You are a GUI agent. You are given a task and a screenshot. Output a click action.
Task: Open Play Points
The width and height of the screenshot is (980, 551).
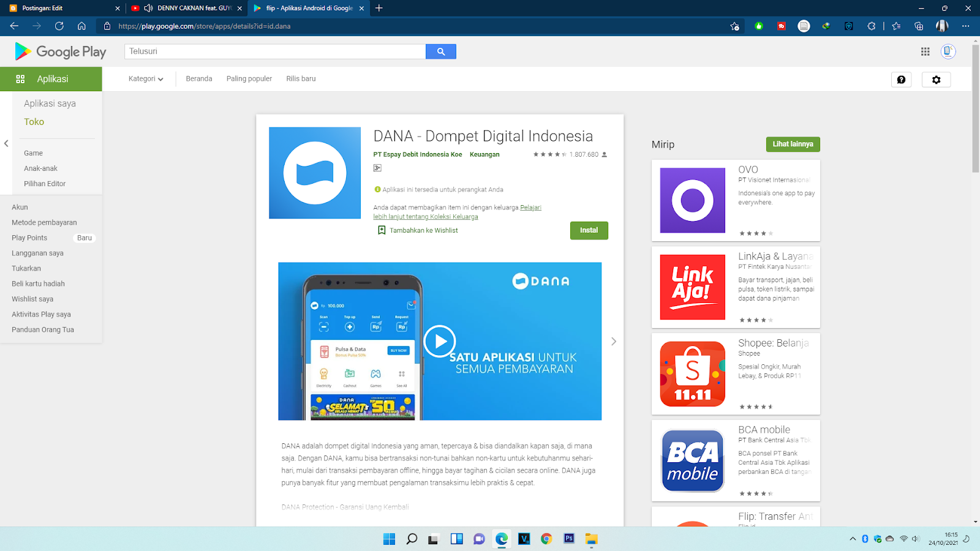tap(29, 238)
